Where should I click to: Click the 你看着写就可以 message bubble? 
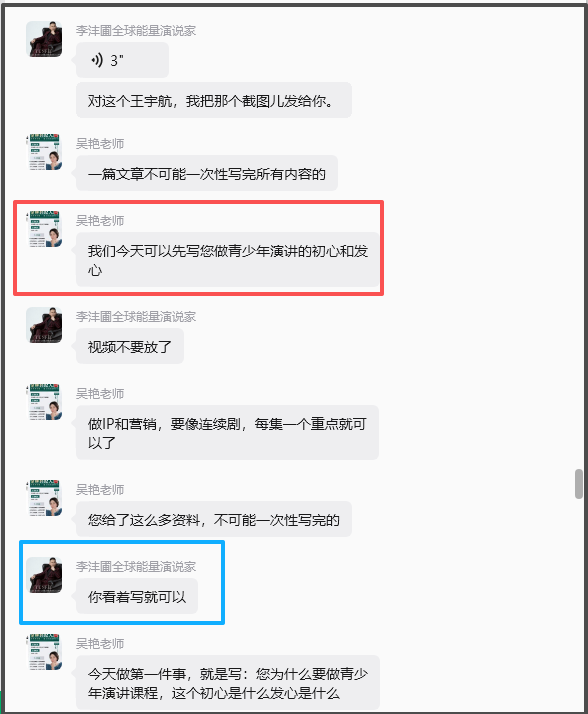point(137,596)
